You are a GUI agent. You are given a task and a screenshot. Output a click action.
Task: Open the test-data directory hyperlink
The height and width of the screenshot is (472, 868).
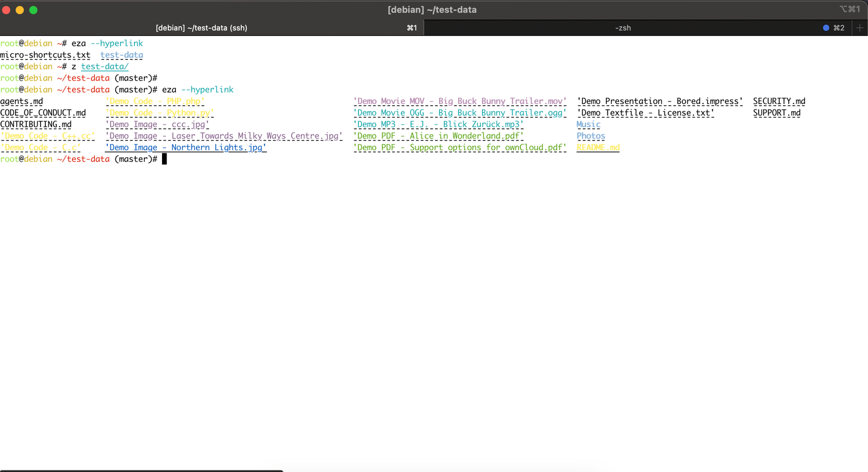[122, 55]
